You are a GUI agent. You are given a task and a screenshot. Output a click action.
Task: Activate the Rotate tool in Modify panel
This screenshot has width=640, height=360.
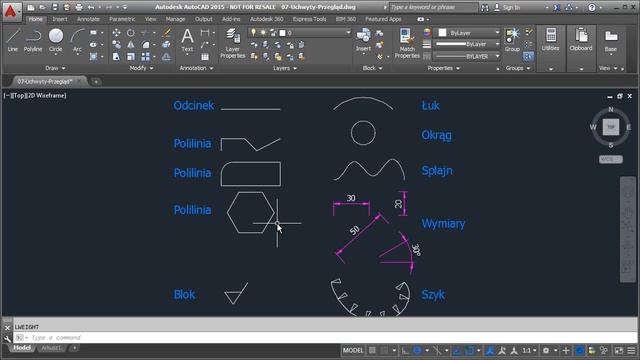click(x=131, y=33)
